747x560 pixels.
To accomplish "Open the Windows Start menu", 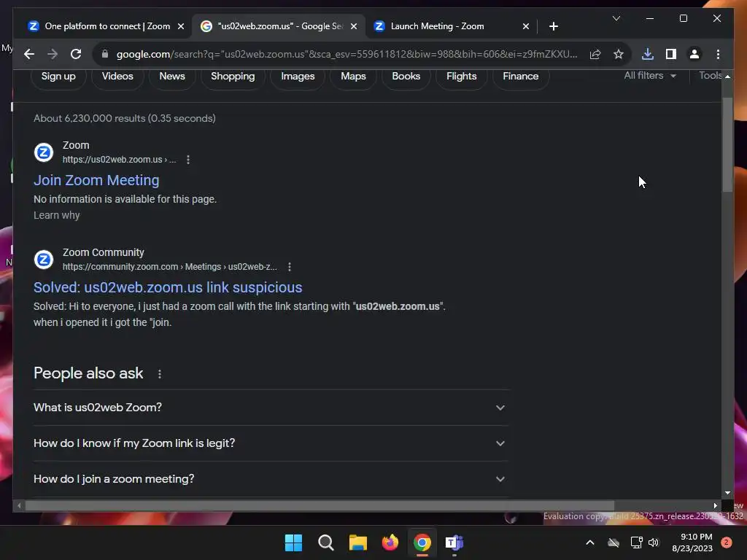I will coord(293,542).
